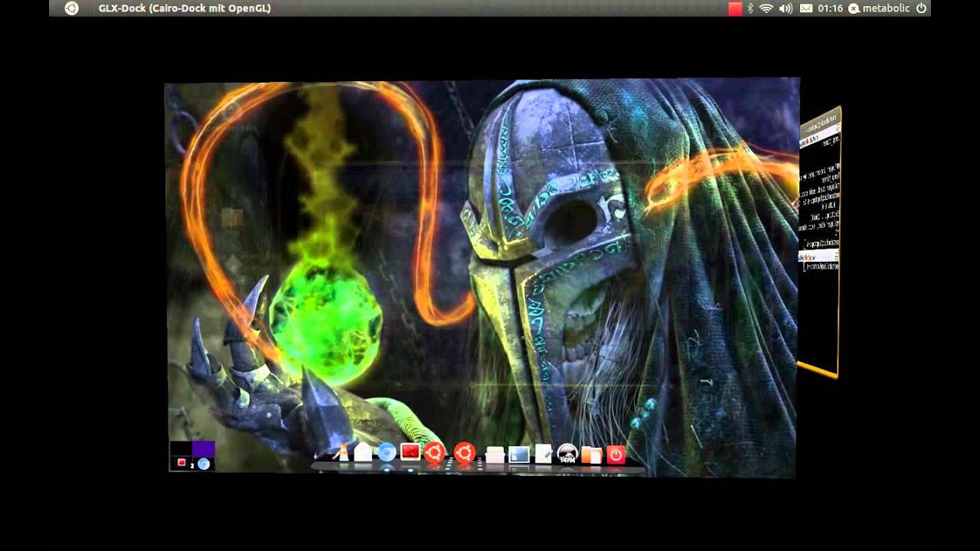Open the Bluetooth indicator menu
Screen dimensions: 980x551
click(750, 8)
